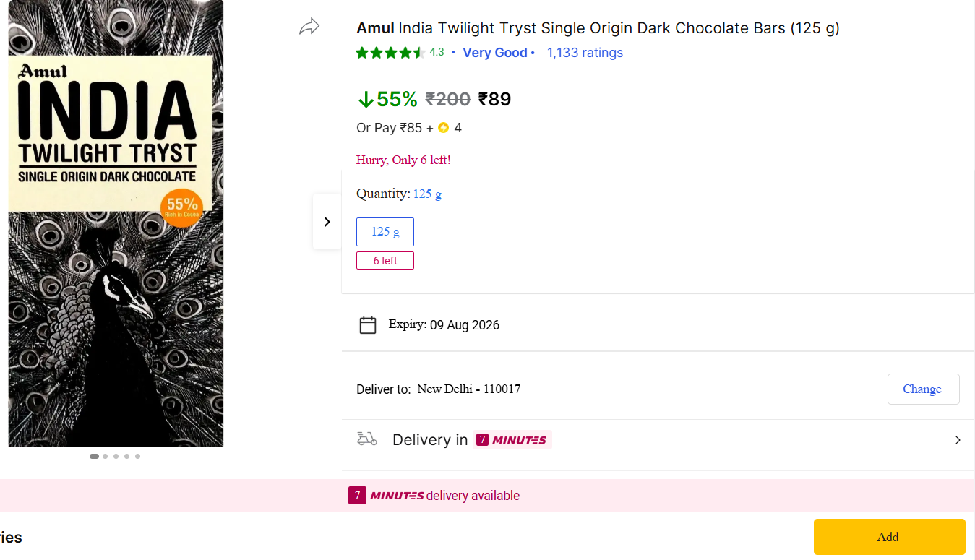Image resolution: width=975 pixels, height=560 pixels.
Task: Go to next product image with chevron
Action: coord(327,222)
